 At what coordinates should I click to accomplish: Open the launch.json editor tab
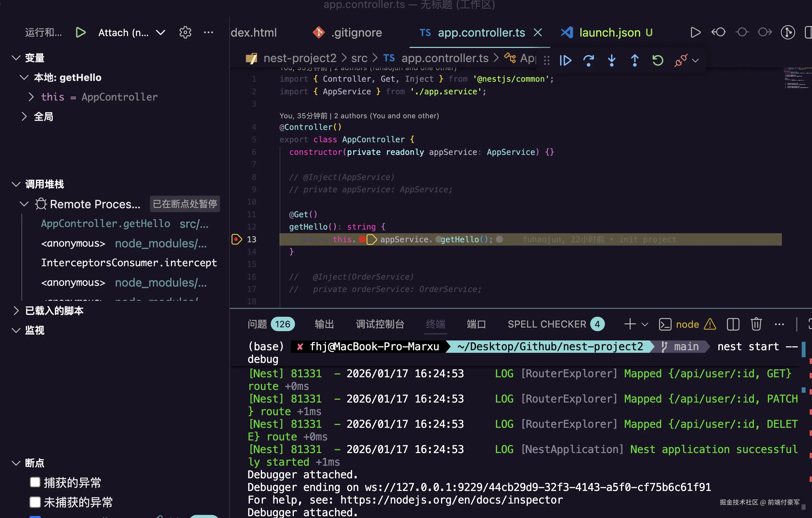click(x=610, y=32)
